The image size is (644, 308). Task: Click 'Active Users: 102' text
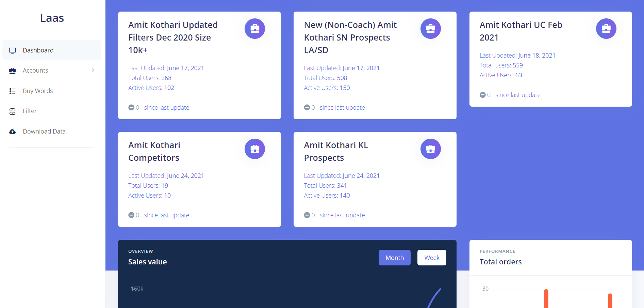pos(151,88)
